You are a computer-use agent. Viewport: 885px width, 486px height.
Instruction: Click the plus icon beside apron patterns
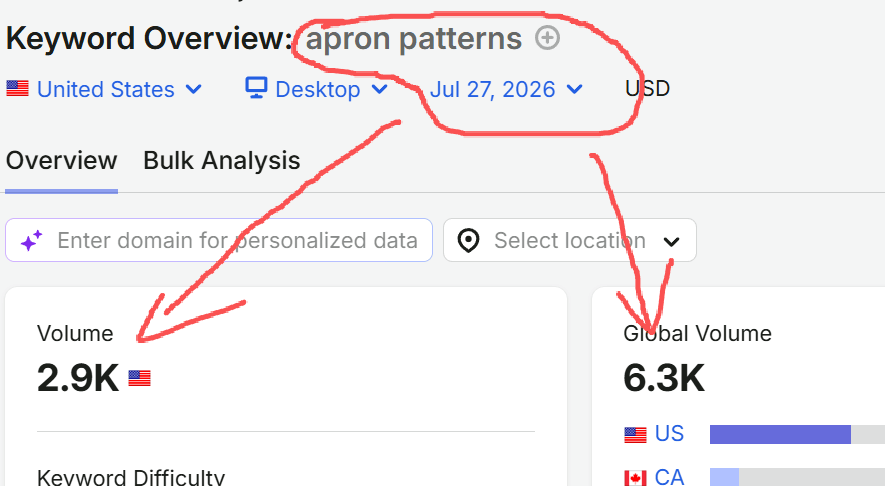(547, 38)
